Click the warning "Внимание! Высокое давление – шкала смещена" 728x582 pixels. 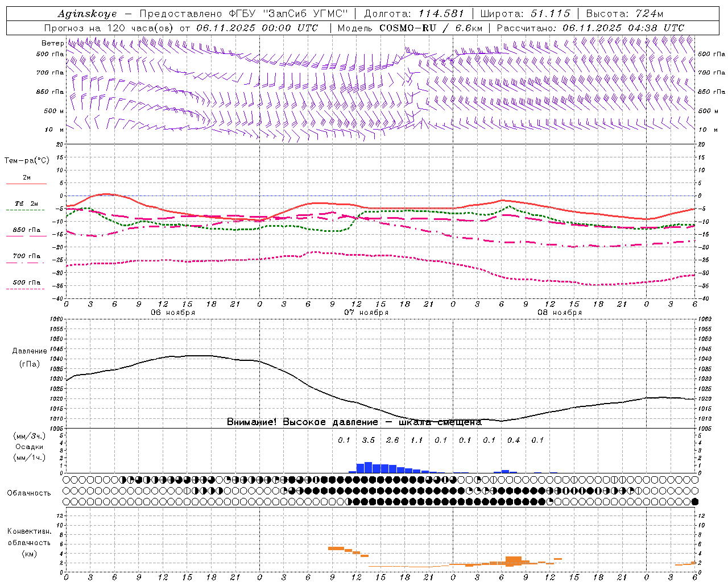[354, 422]
